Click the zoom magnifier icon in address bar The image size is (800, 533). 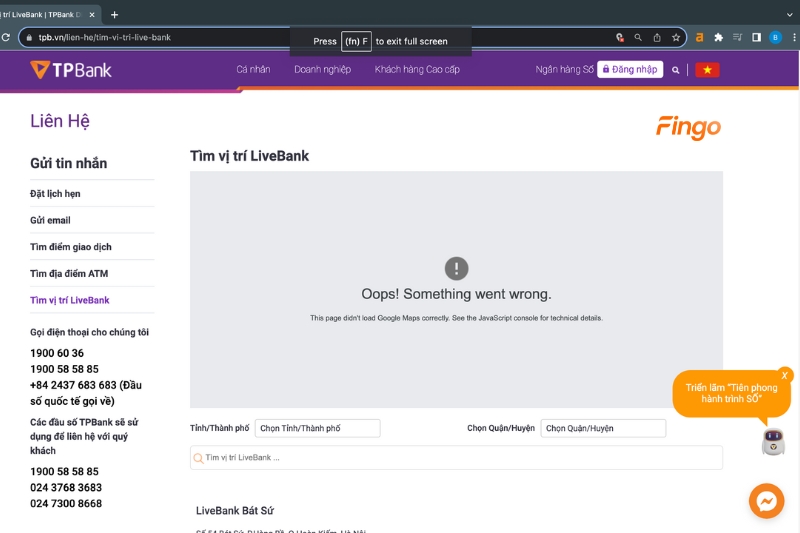point(638,37)
